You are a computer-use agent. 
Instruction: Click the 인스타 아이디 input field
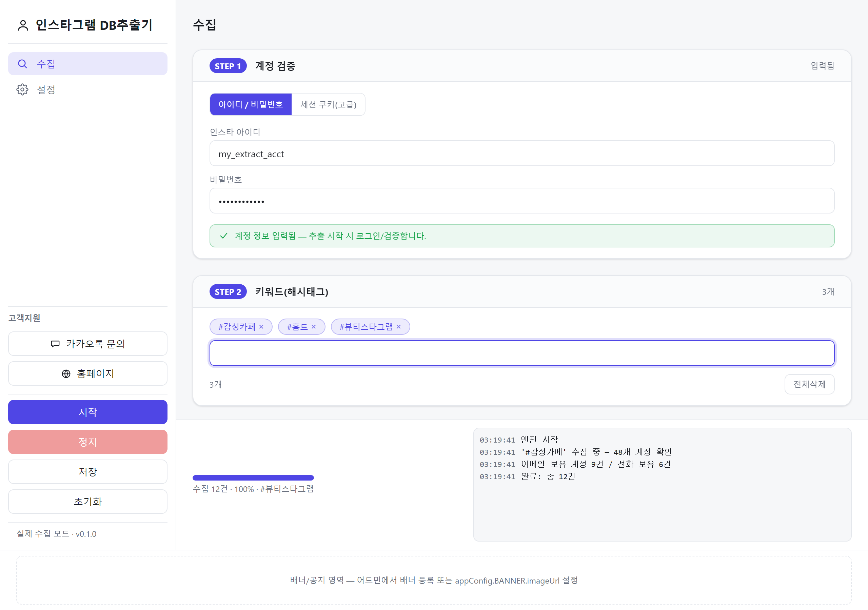point(522,154)
